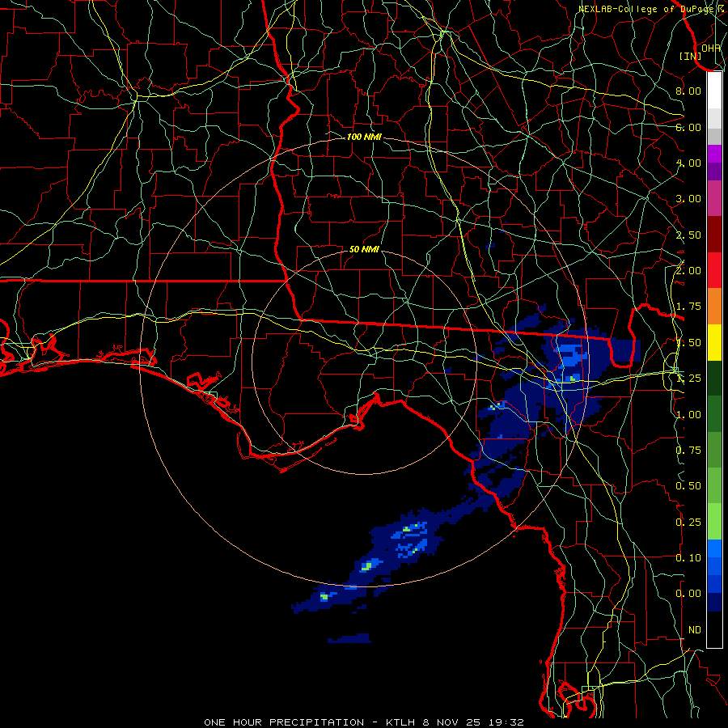Screen dimensions: 728x728
Task: Click the 0.25 legend value
Action: pyautogui.click(x=688, y=523)
